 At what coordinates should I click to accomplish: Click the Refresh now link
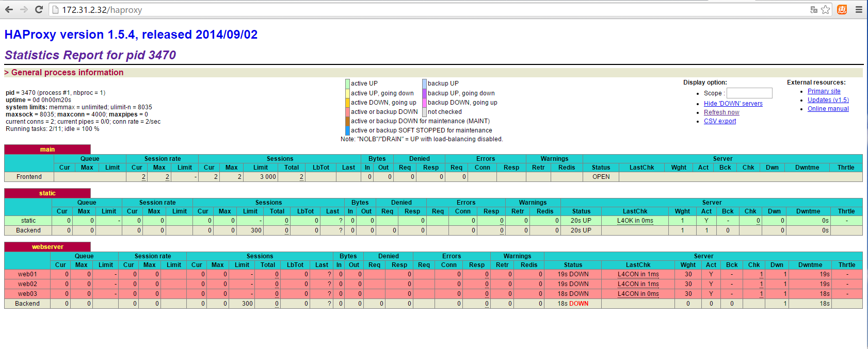721,112
